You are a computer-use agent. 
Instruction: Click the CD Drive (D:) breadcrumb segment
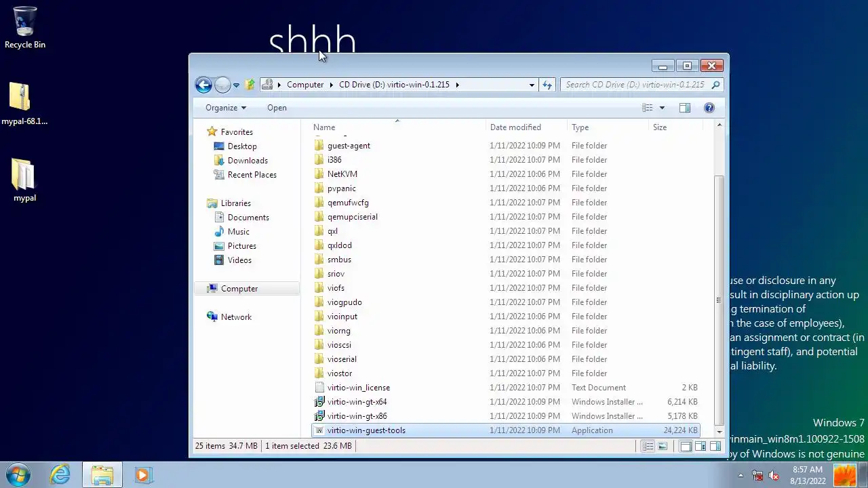pos(394,85)
